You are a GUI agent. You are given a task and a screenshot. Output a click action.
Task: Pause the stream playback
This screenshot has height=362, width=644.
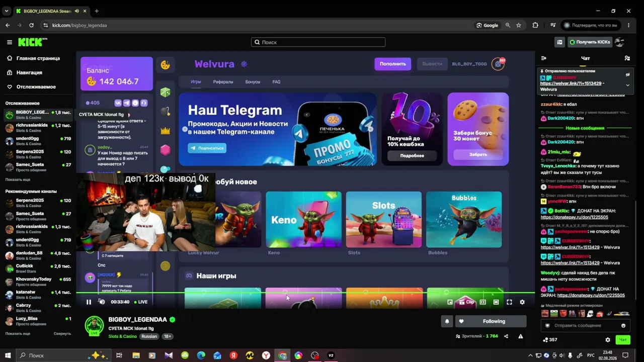click(x=89, y=302)
